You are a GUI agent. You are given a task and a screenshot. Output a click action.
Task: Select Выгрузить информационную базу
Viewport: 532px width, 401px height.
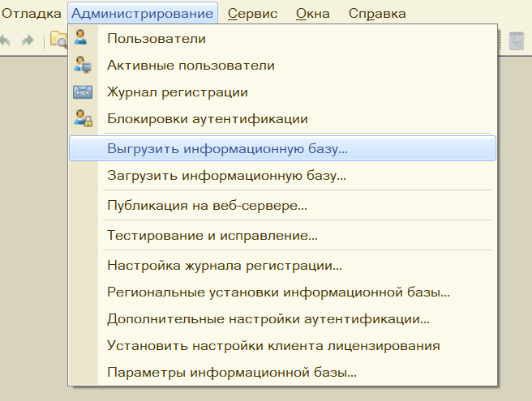click(x=282, y=148)
